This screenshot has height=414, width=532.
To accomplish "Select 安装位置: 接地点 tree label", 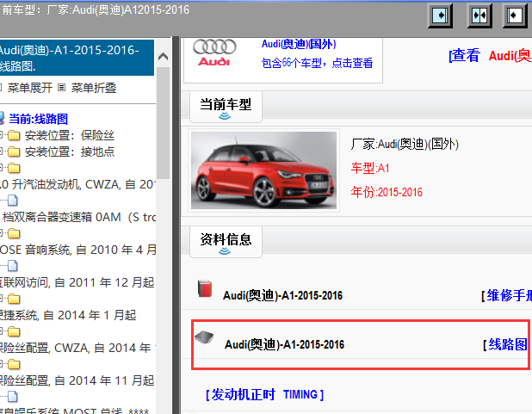I will click(x=70, y=151).
